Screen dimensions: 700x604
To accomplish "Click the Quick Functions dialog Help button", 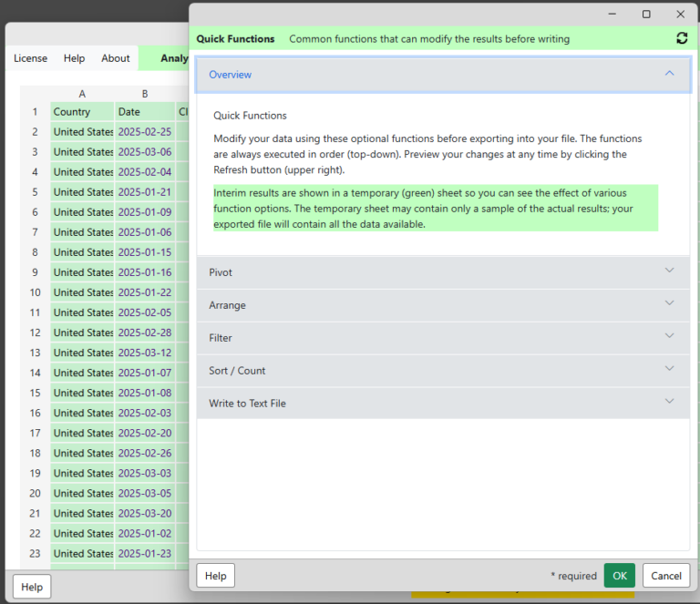I will pos(216,576).
